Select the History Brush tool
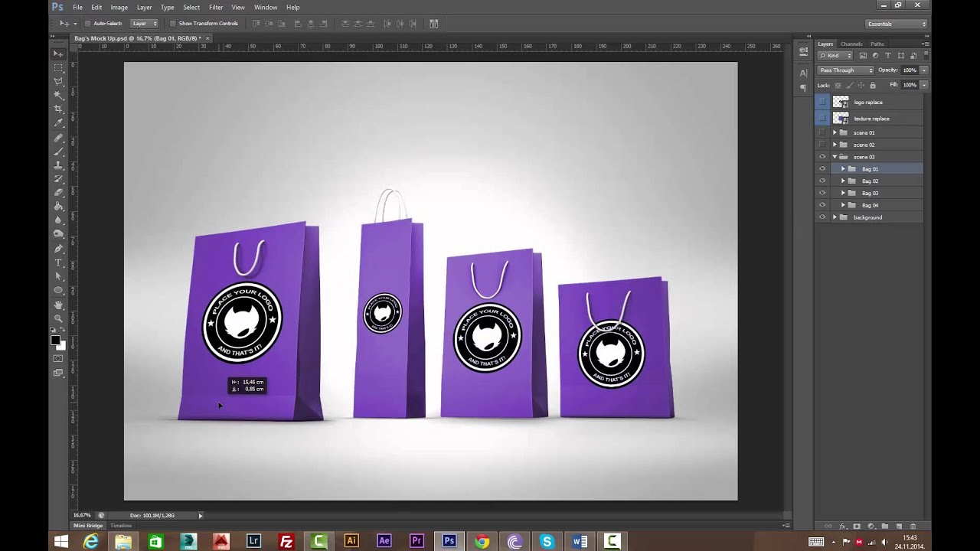980x551 pixels. pyautogui.click(x=58, y=179)
